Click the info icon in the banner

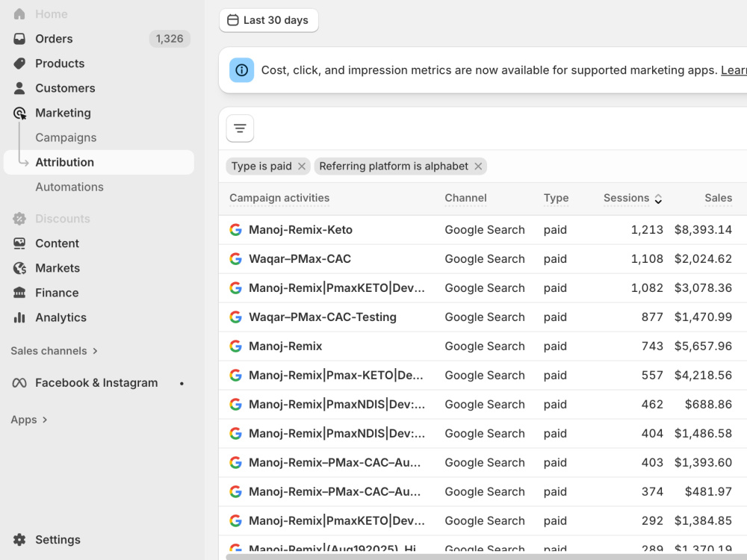[241, 70]
